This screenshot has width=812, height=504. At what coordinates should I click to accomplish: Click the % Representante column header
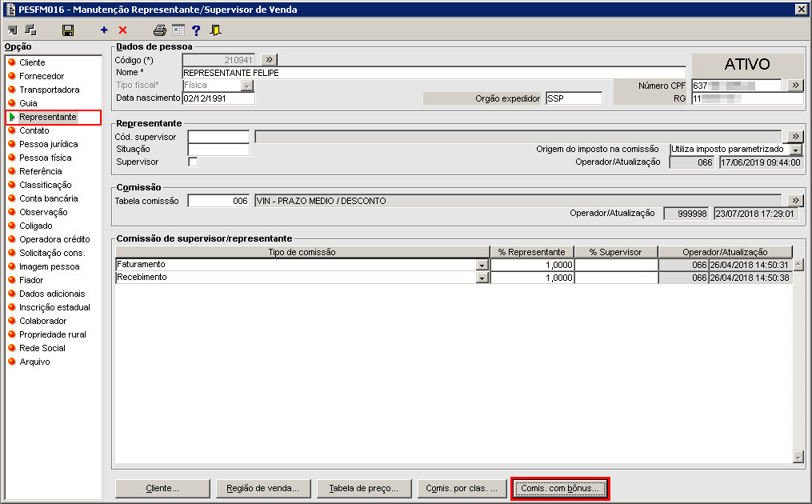532,252
